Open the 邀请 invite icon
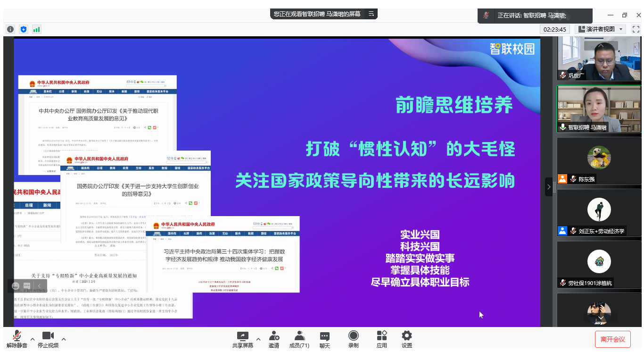The width and height of the screenshot is (644, 352). tap(274, 339)
